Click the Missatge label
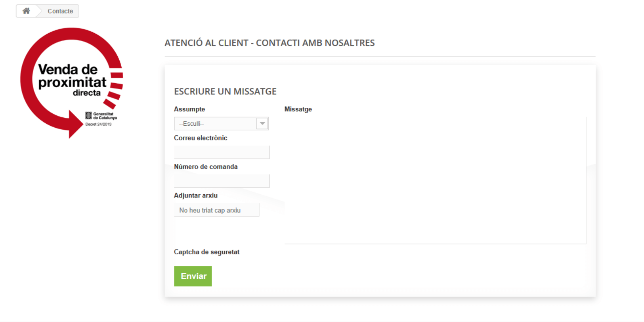The width and height of the screenshot is (644, 322). click(x=298, y=109)
